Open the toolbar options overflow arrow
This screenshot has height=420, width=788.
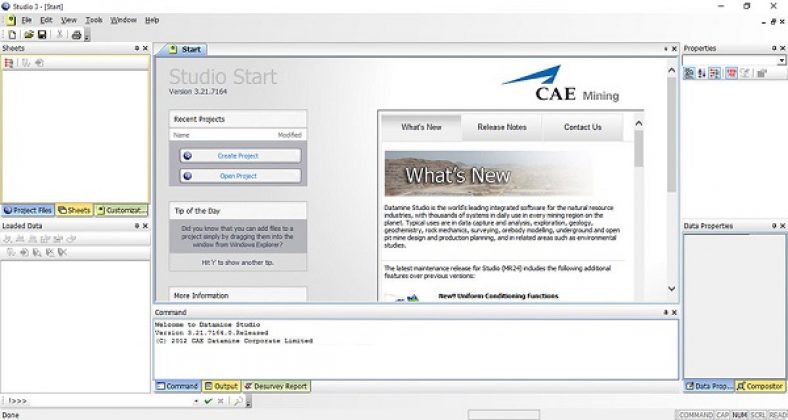click(86, 36)
